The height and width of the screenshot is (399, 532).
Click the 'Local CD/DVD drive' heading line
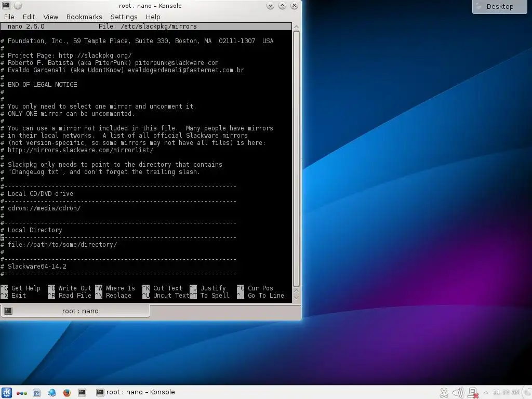41,194
